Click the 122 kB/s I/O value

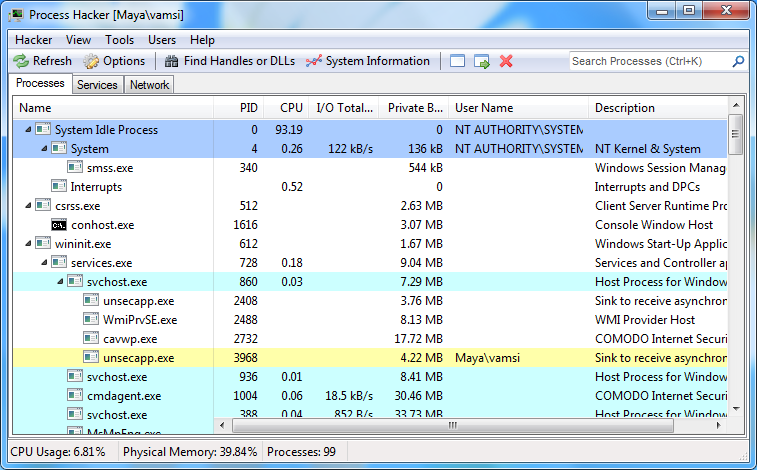(350, 149)
